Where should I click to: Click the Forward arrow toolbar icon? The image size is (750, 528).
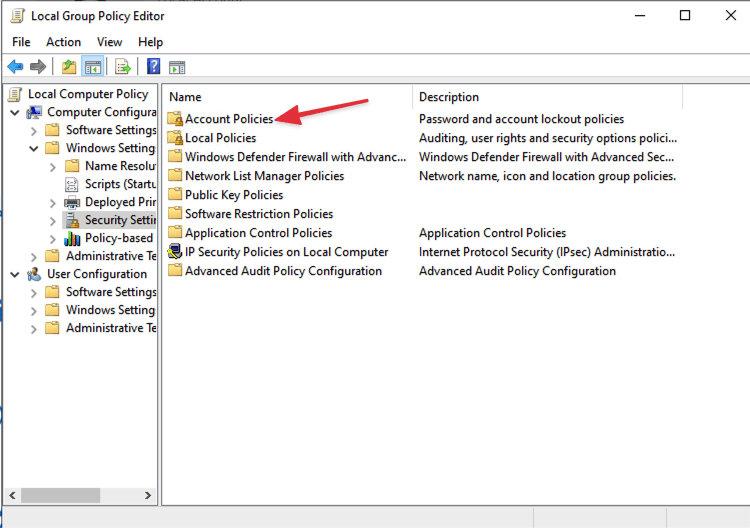coord(38,67)
